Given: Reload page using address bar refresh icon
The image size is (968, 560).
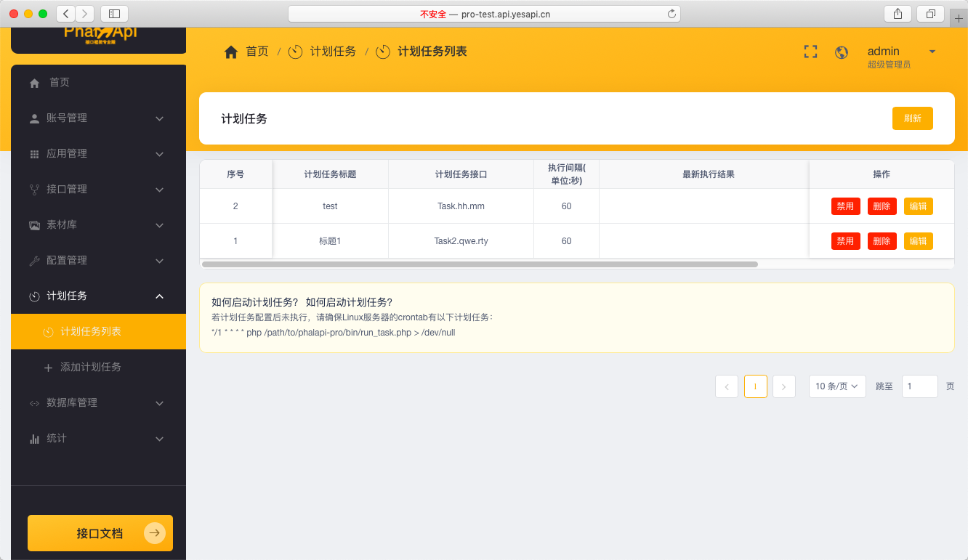Looking at the screenshot, I should pos(671,14).
